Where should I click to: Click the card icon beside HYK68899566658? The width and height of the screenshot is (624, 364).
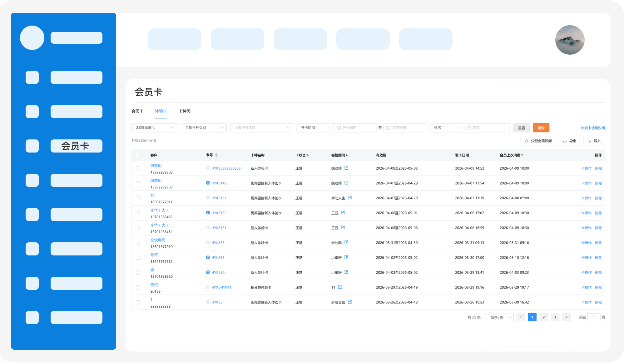[x=208, y=168]
